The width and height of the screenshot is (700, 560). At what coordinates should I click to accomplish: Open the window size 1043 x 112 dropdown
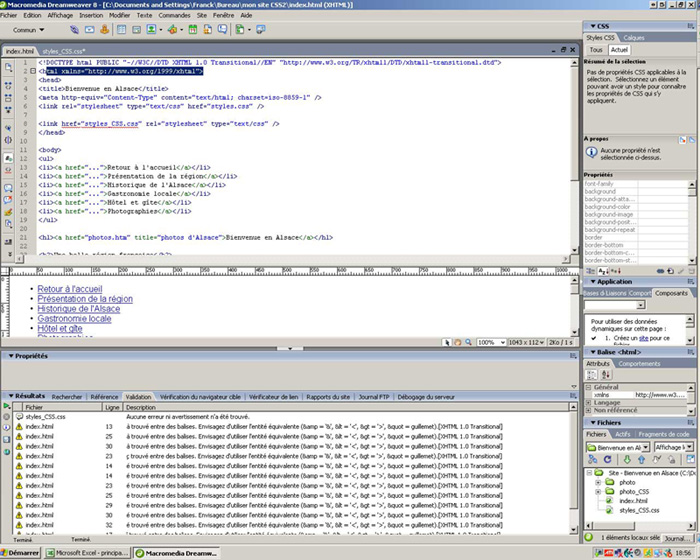[x=527, y=342]
